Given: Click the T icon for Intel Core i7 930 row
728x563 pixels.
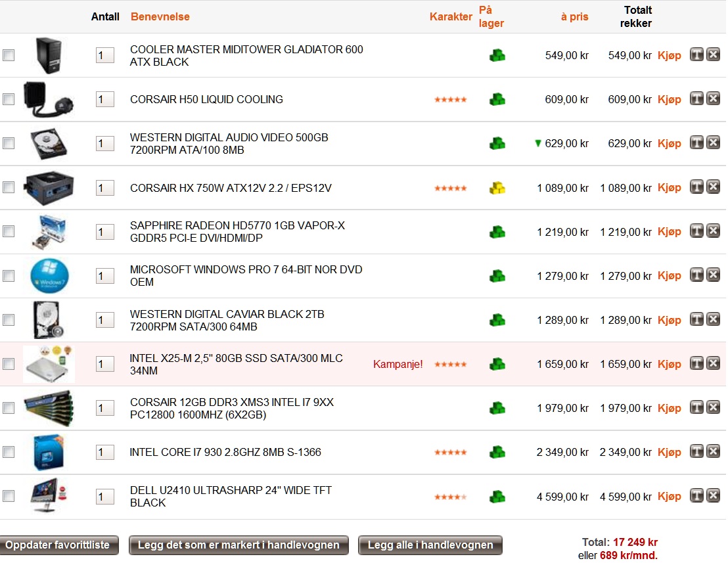Looking at the screenshot, I should [696, 451].
